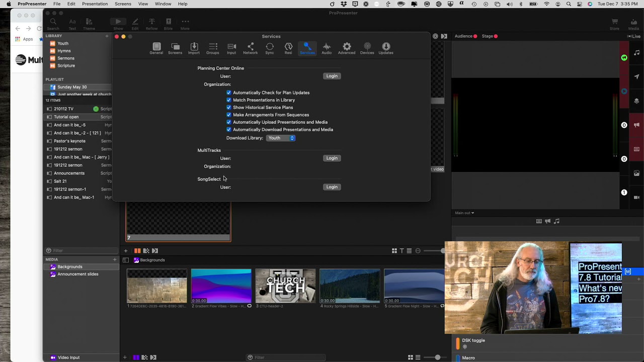Click macOS Spotlight search icon
This screenshot has width=644, height=362.
(568, 4)
